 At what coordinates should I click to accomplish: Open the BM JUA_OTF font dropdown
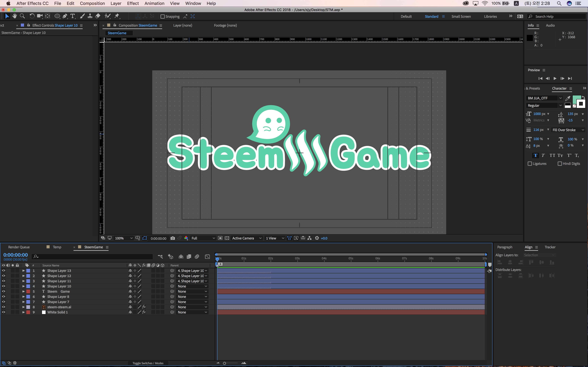(x=560, y=98)
